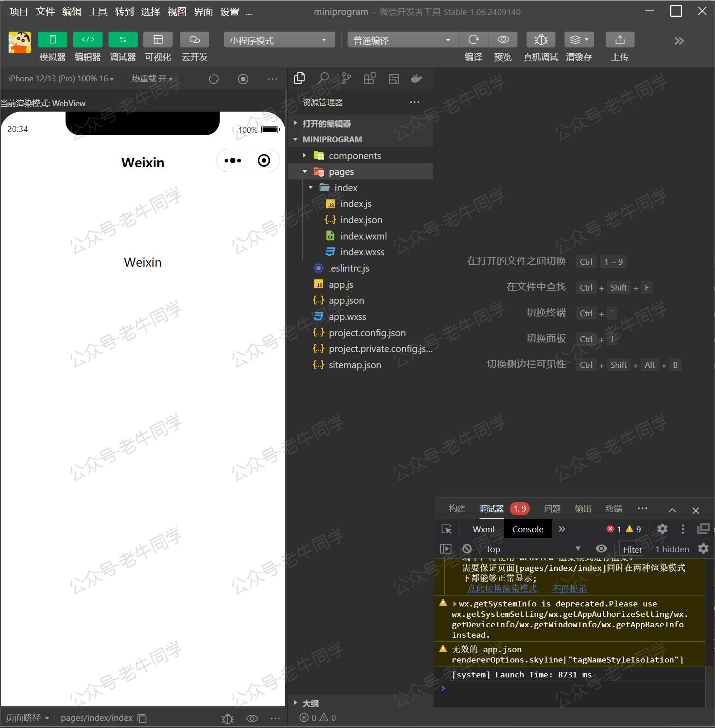Image resolution: width=715 pixels, height=728 pixels.
Task: Stop the simulator with stop icon
Action: pos(243,79)
